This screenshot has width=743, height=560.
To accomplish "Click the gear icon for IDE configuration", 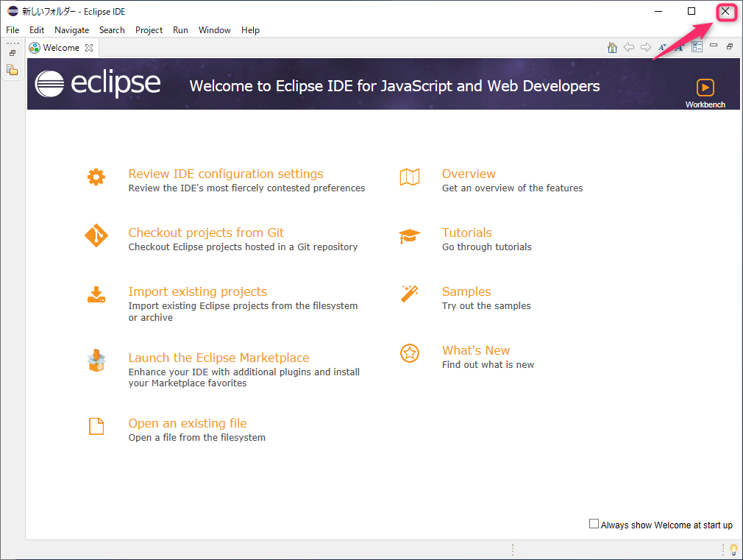I will tap(96, 177).
